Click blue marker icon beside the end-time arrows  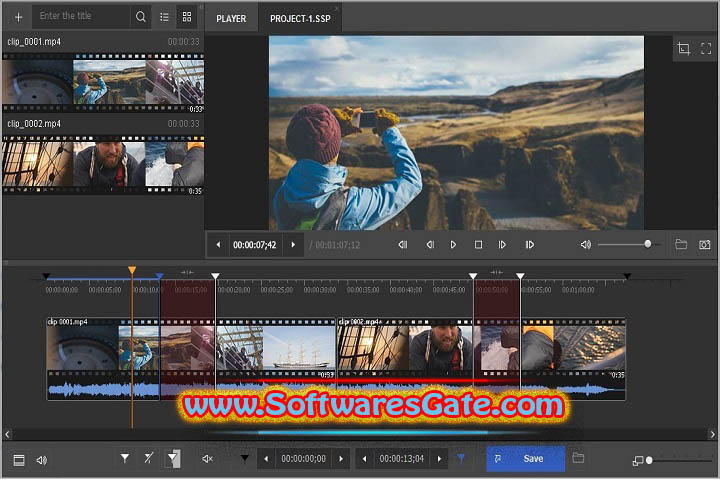pyautogui.click(x=461, y=458)
